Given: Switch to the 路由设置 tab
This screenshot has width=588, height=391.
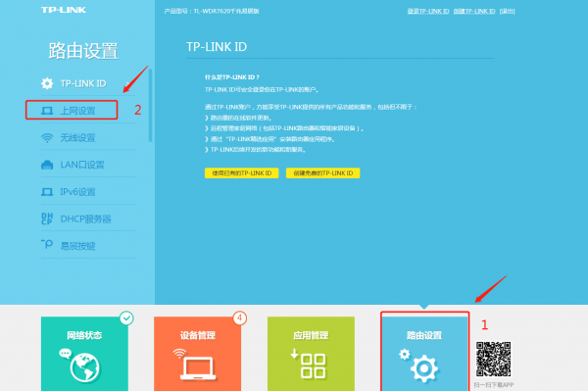Looking at the screenshot, I should coord(424,353).
